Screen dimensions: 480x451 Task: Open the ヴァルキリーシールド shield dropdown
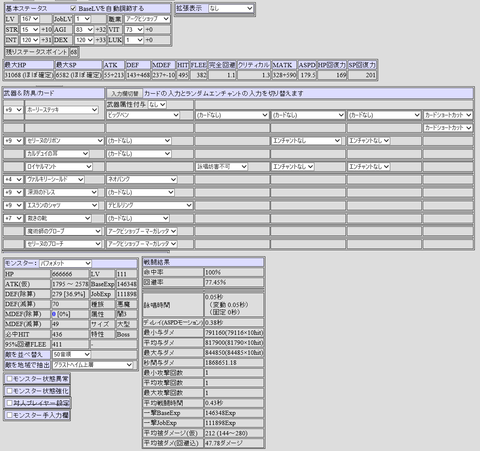tap(55, 179)
